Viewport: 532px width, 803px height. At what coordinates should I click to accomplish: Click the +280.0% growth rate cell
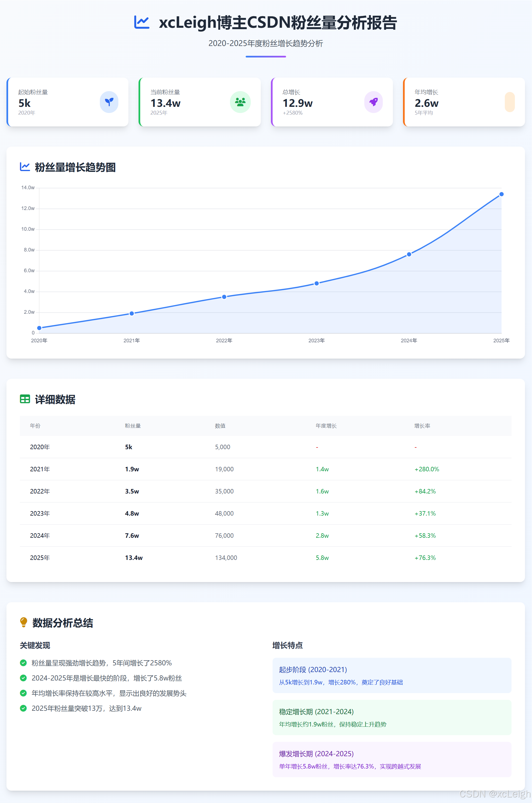(x=427, y=469)
